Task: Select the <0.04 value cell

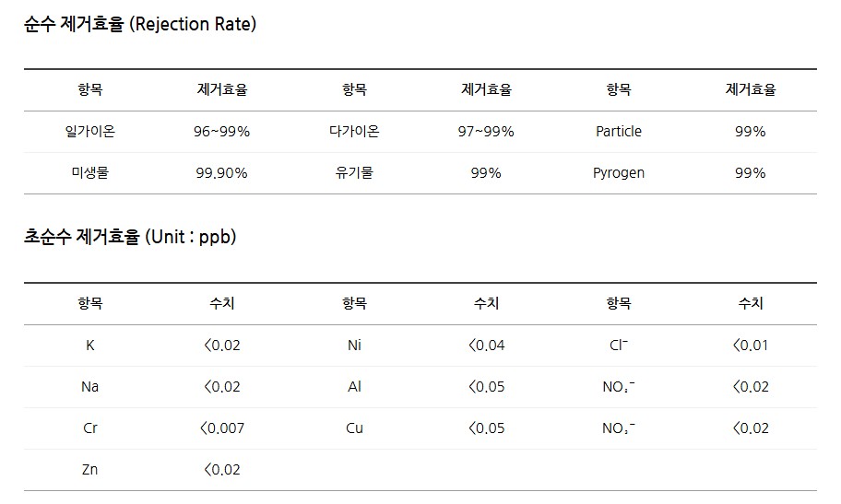Action: click(x=486, y=346)
